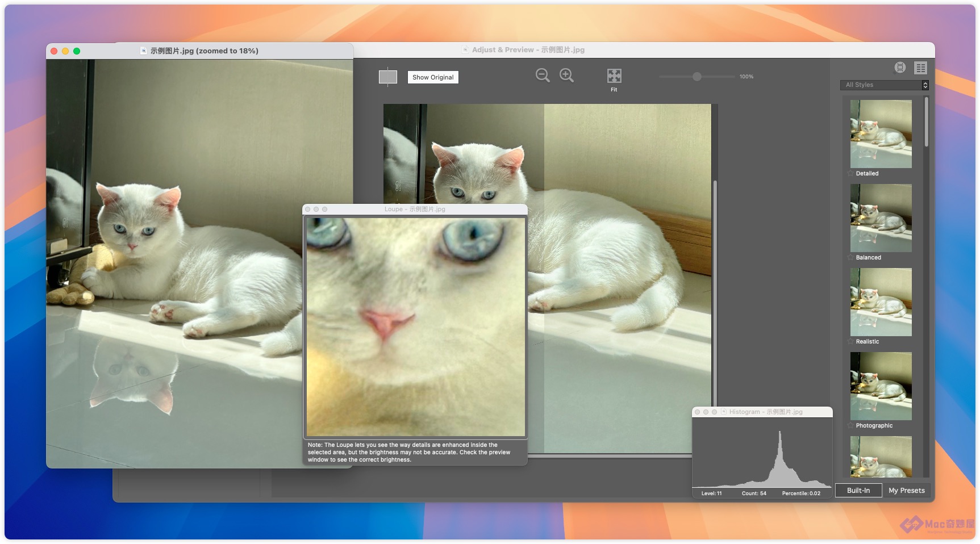Select the Realistic preset thumbnail

[881, 302]
